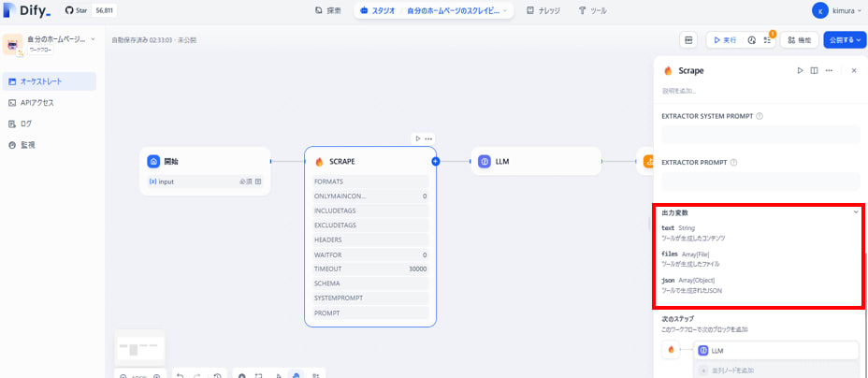Click the fire icon on SCRAPE node
This screenshot has width=868, height=378.
(319, 162)
